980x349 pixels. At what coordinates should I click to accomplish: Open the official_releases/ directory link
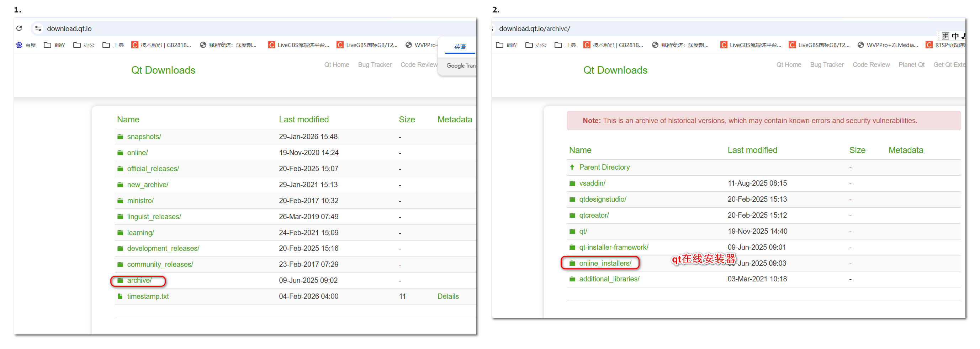[x=153, y=169]
